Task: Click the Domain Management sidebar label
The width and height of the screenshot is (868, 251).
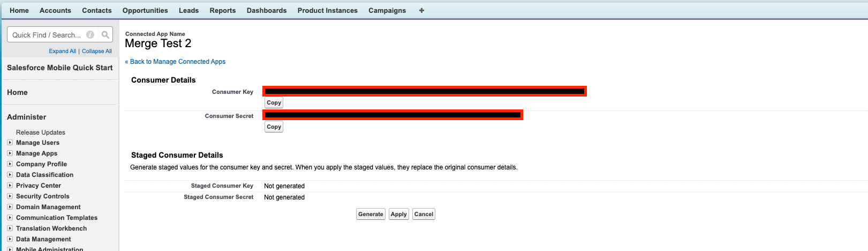Action: point(48,207)
